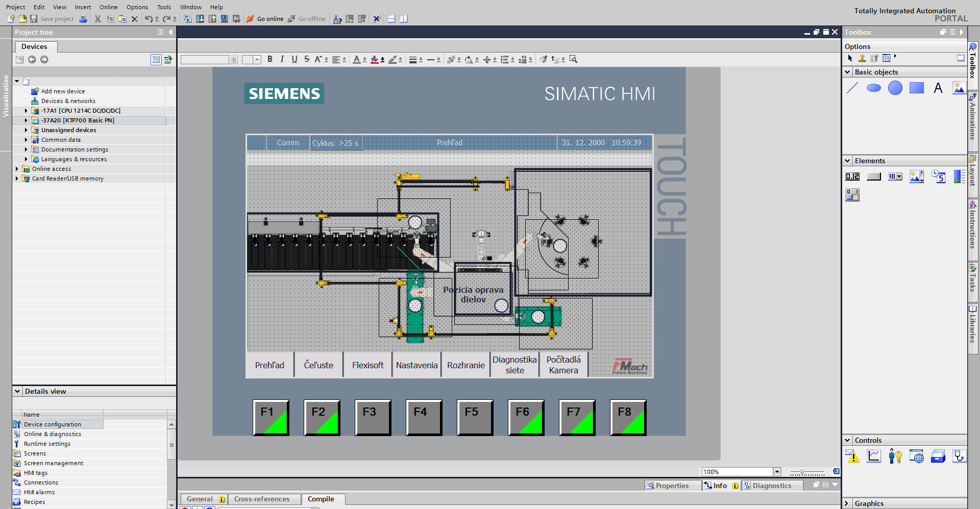Viewport: 980px width, 509px height.
Task: Click the font color icon
Action: (x=357, y=59)
